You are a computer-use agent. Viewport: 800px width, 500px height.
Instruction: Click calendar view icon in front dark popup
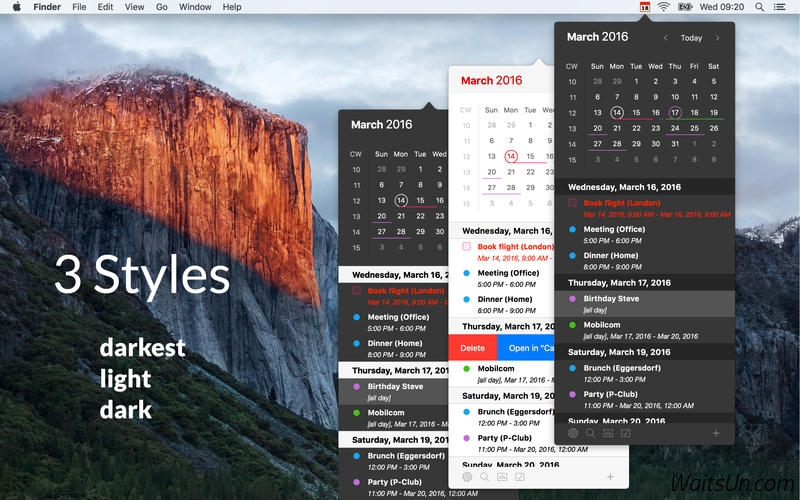point(608,433)
